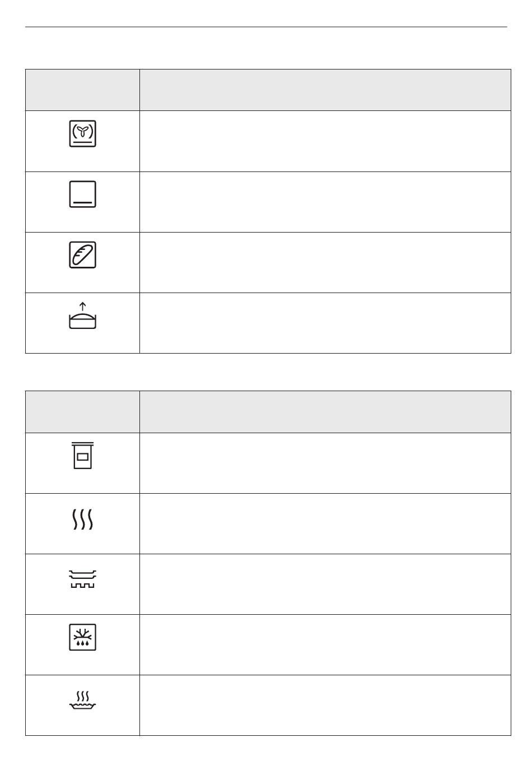Click the steaming dish gratin icon
Image resolution: width=532 pixels, height=770 pixels.
click(x=83, y=699)
